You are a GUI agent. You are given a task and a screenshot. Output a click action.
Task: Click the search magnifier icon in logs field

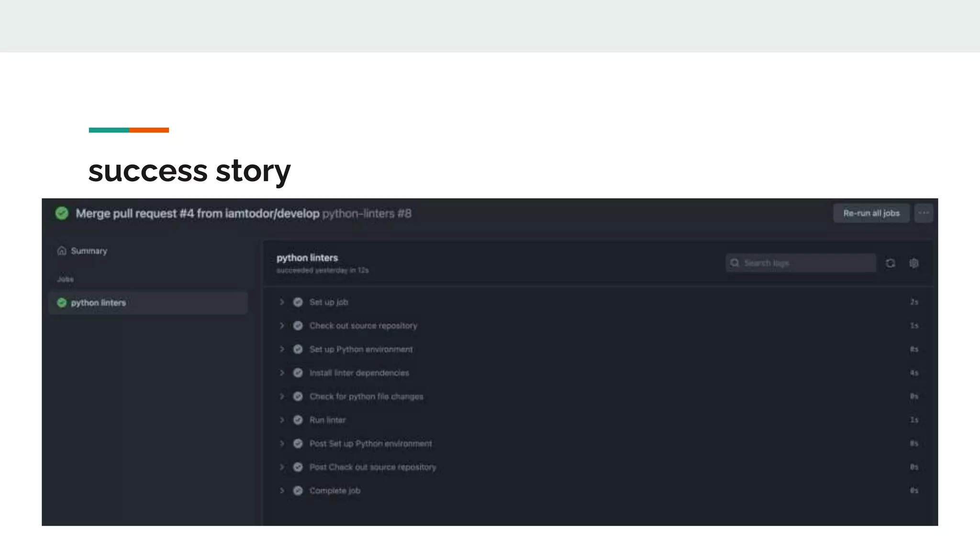pos(735,263)
